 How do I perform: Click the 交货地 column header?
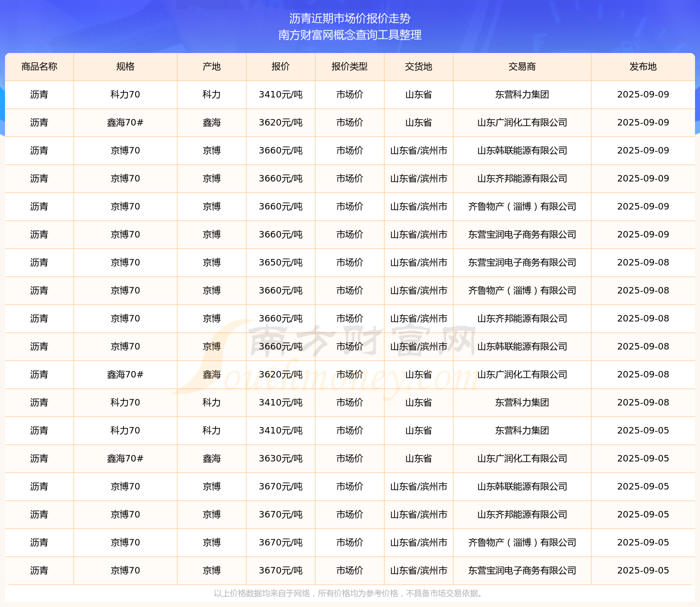coord(418,66)
